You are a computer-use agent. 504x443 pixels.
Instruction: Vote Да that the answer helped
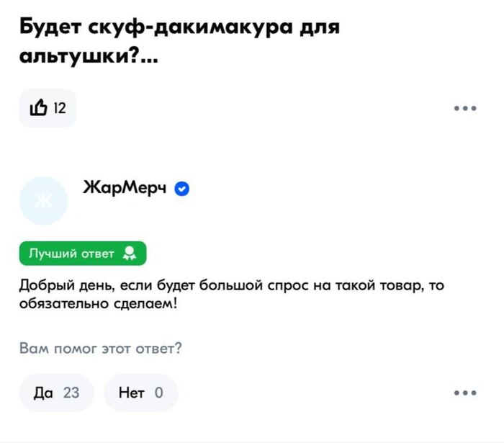(56, 393)
